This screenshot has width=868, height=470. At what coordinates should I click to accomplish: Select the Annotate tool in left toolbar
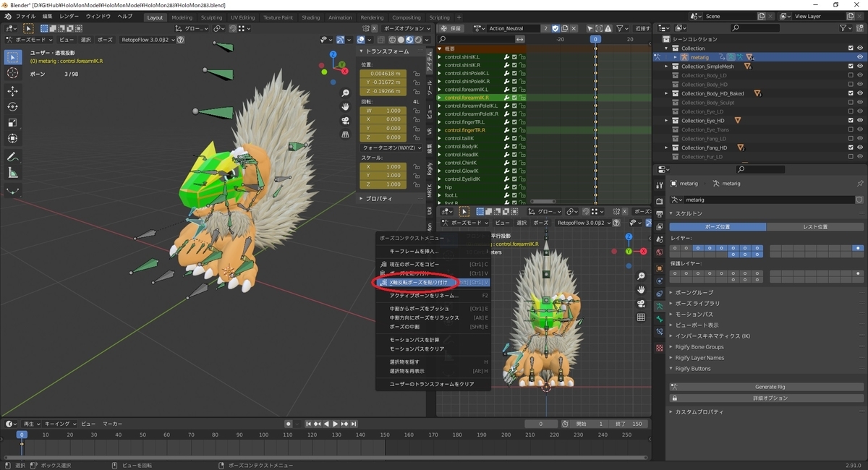click(x=13, y=157)
